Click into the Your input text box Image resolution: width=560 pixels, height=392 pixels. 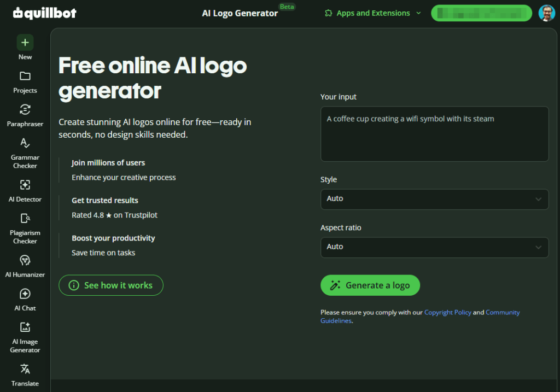[x=434, y=134]
